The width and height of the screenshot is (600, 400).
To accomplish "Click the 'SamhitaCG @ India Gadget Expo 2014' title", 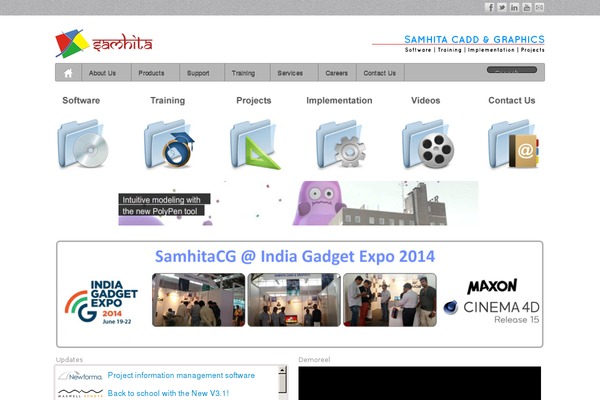I will coord(295,256).
